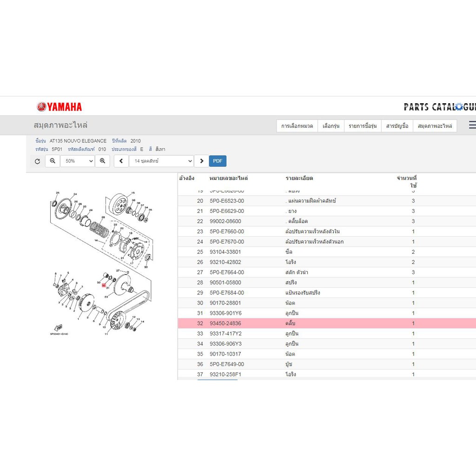Click part number 93210-258F1 link in row 37
Screen dimensions: 476x476
tap(225, 374)
